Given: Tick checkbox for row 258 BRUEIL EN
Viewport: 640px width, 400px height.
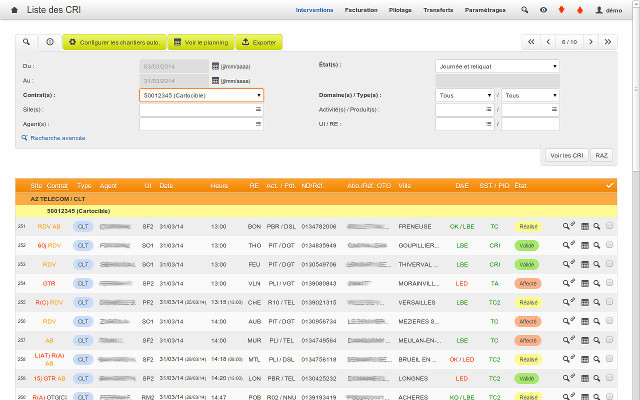Looking at the screenshot, I should point(609,358).
